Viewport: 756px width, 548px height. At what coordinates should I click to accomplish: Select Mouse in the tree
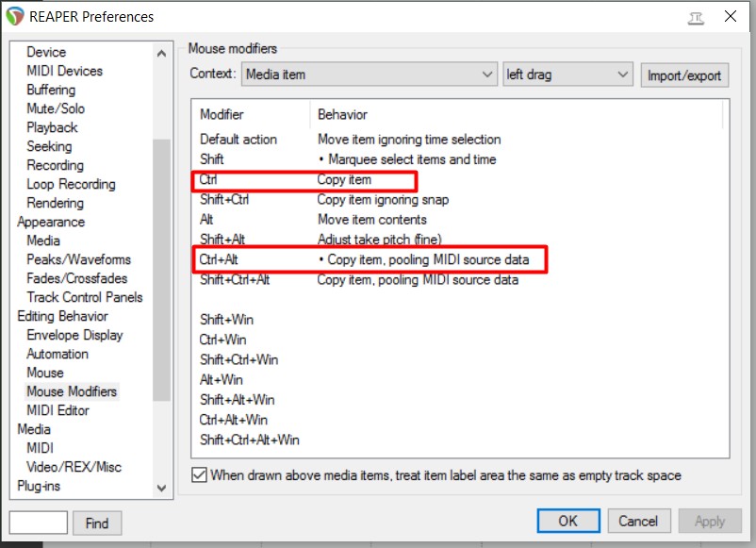coord(45,373)
